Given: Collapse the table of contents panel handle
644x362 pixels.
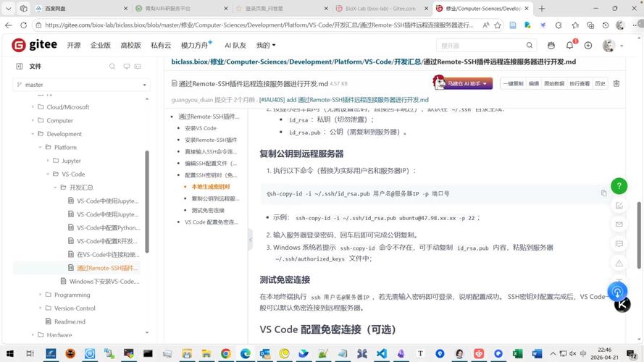Looking at the screenshot, I should click(250, 239).
